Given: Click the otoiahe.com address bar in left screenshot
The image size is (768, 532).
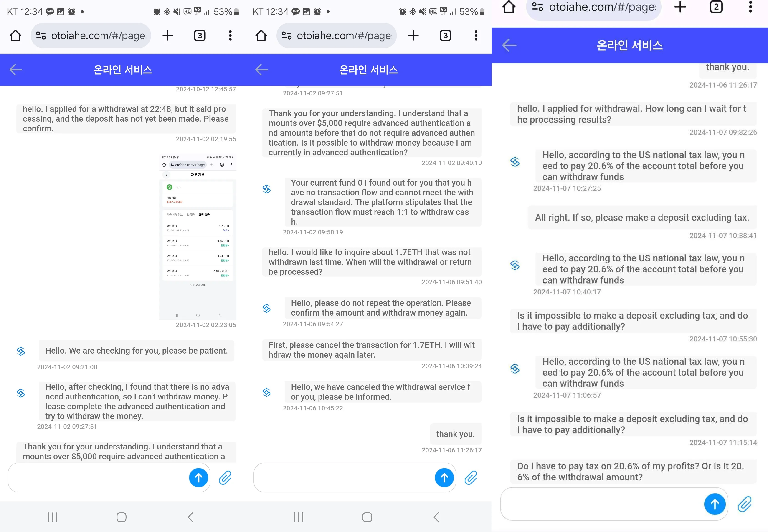Looking at the screenshot, I should 91,35.
